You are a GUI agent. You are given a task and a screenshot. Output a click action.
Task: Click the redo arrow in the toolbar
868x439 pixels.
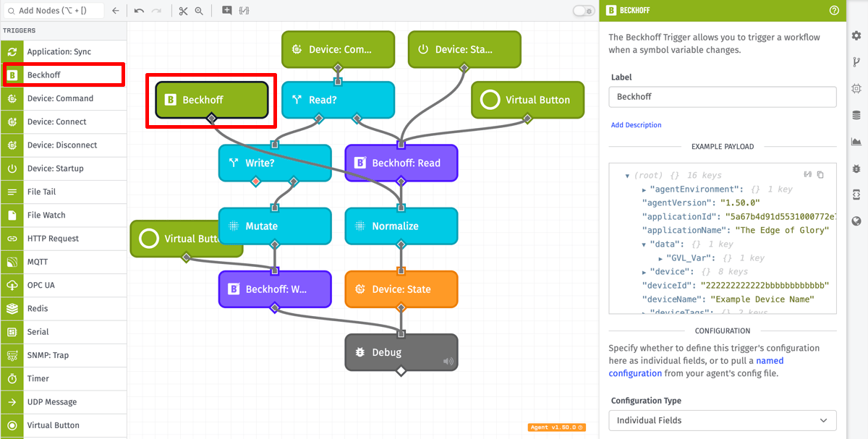pyautogui.click(x=156, y=11)
